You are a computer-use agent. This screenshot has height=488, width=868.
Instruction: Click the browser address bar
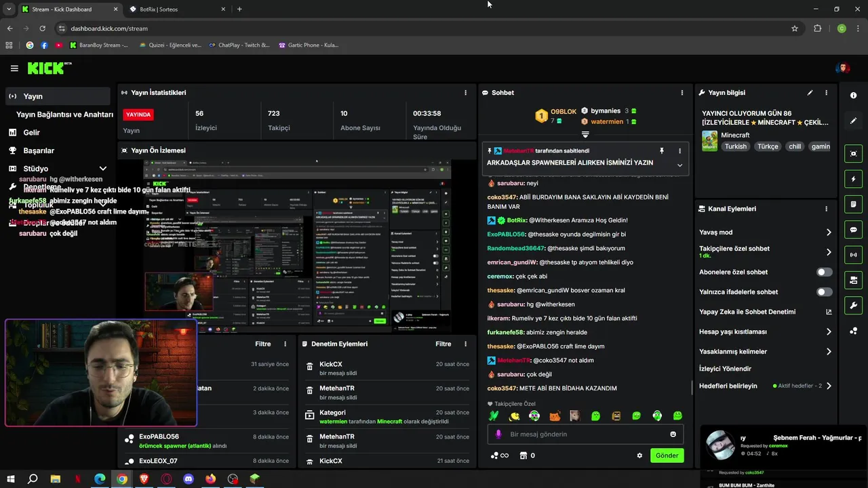pyautogui.click(x=427, y=28)
